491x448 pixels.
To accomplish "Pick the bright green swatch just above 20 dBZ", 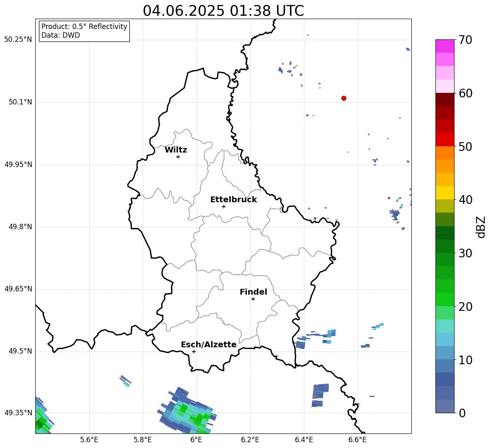I will [x=445, y=299].
